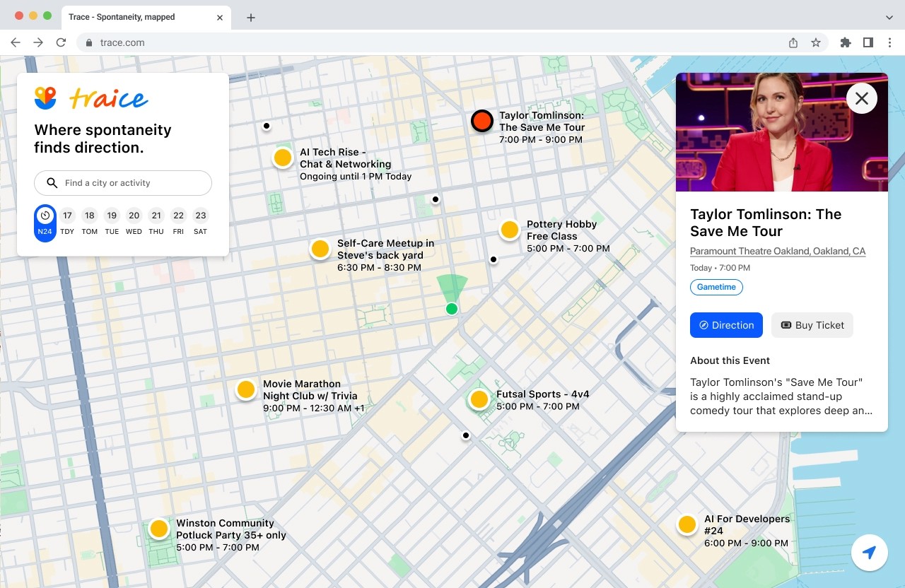Screen dimensions: 905x588
Task: Open the extensions puzzle icon
Action: point(846,42)
